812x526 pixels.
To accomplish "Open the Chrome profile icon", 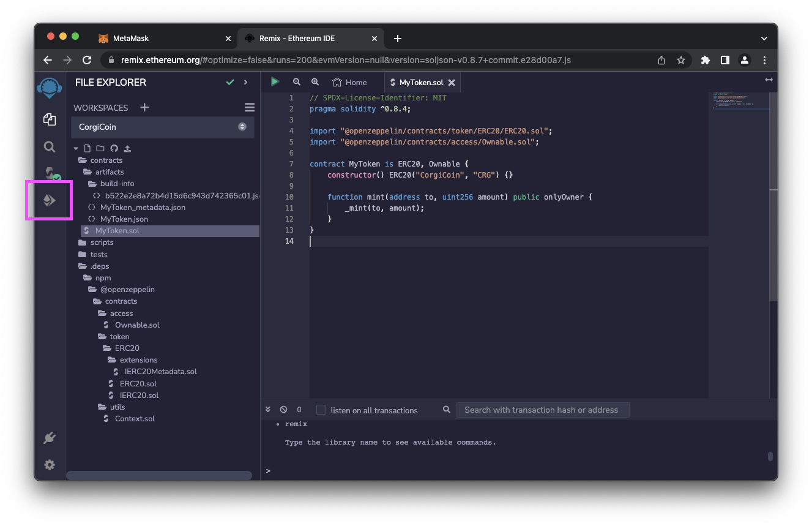I will pos(745,60).
